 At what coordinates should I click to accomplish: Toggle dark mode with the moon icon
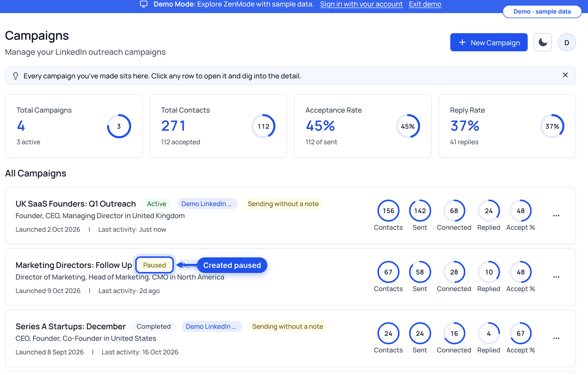(x=543, y=42)
